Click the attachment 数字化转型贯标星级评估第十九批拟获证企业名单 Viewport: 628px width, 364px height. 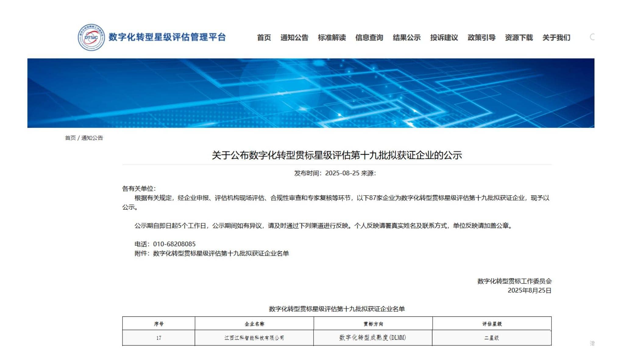(221, 253)
